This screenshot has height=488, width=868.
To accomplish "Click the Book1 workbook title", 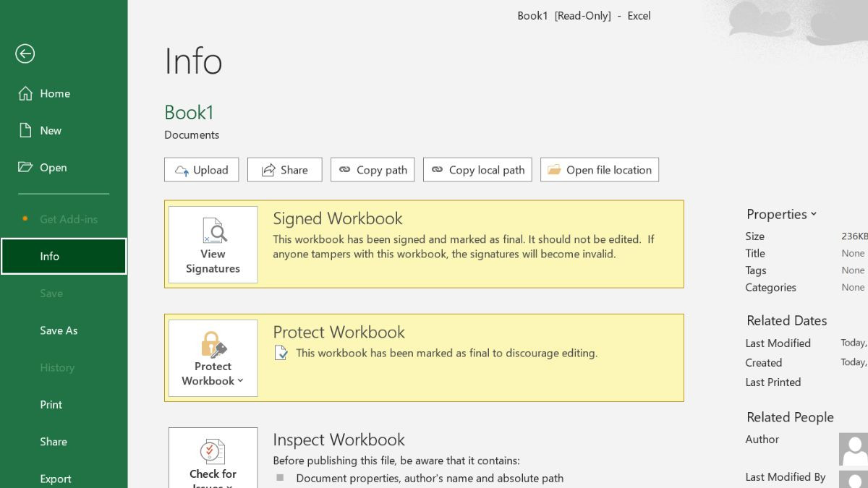I will point(189,112).
